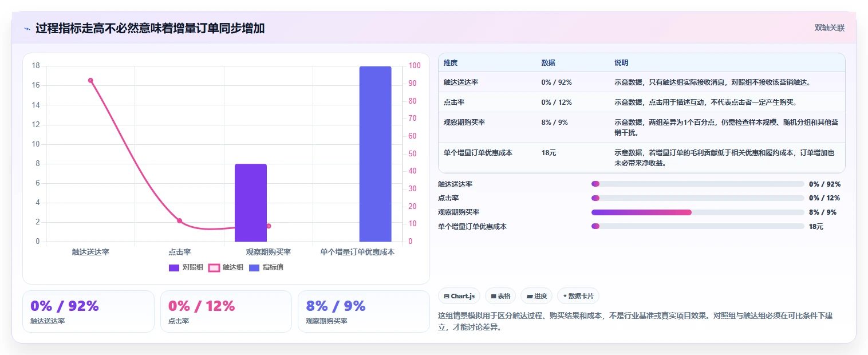Viewport: 868px width, 355px height.
Task: Click the 触达送达率 progress bar
Action: [698, 184]
